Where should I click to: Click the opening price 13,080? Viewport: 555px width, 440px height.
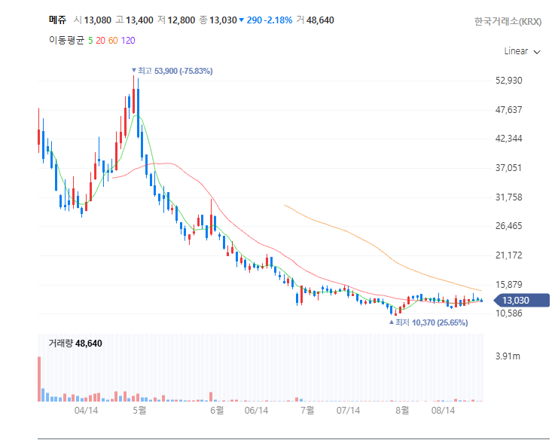click(x=97, y=20)
